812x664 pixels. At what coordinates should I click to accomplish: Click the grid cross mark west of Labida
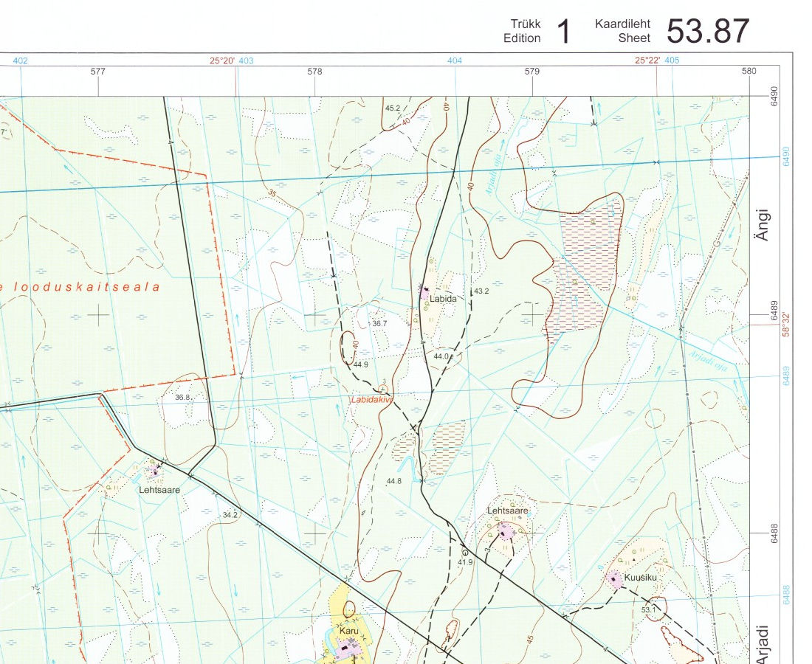click(315, 316)
